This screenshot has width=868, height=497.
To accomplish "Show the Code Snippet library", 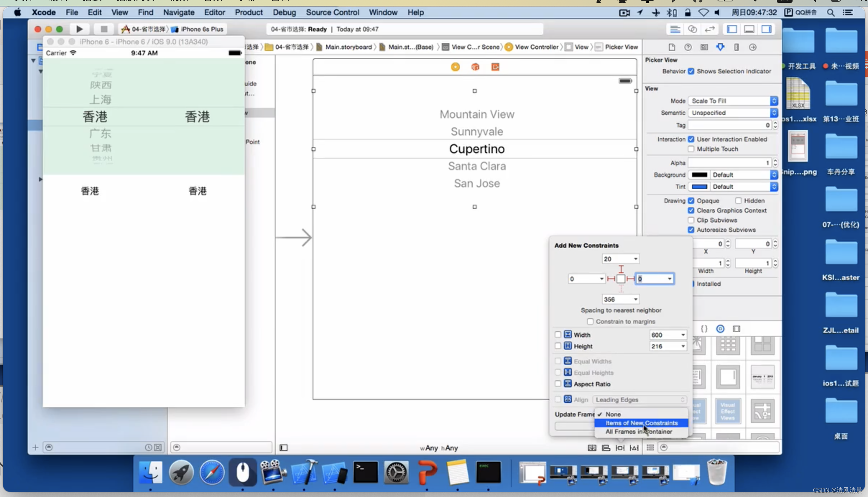I will (x=704, y=329).
